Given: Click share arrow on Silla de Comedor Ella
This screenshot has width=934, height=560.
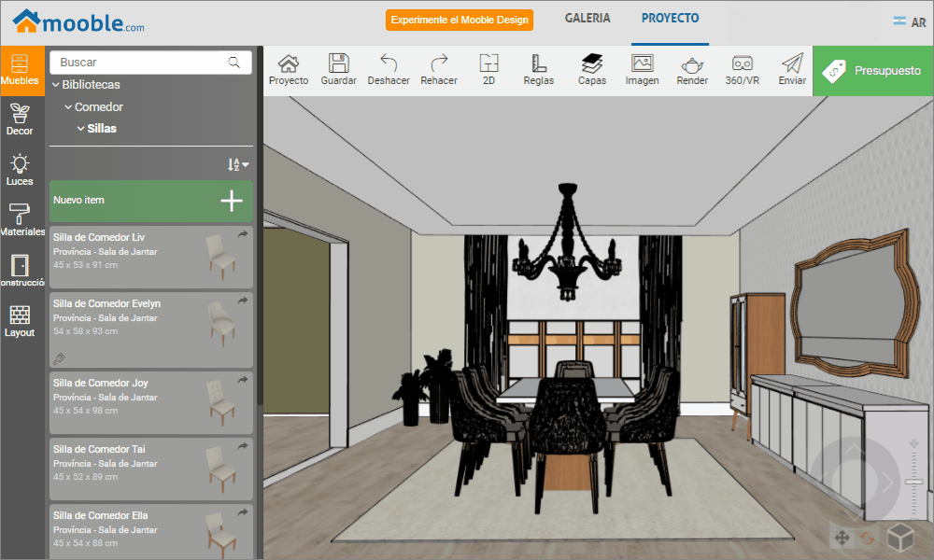Looking at the screenshot, I should pyautogui.click(x=243, y=511).
